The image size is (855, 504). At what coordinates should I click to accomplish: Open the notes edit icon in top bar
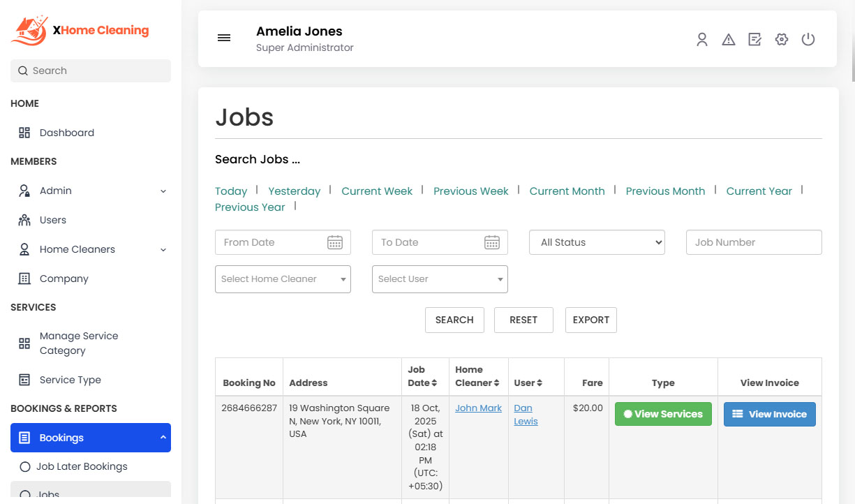pyautogui.click(x=754, y=40)
